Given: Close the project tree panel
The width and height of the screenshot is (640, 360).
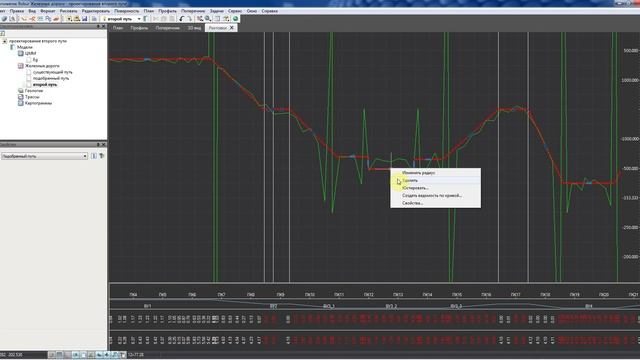Looking at the screenshot, I should (x=104, y=26).
